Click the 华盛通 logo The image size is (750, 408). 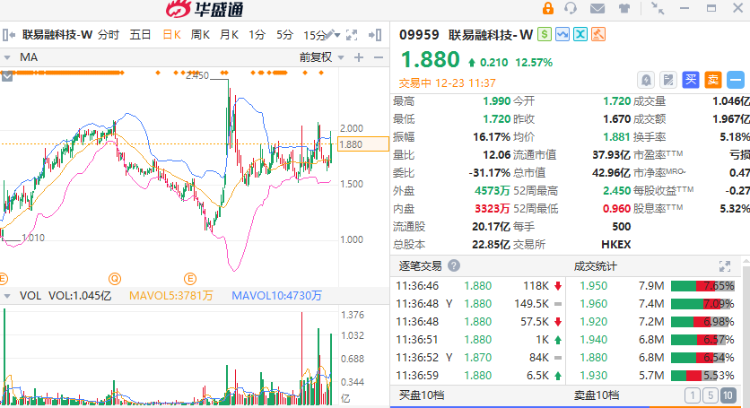point(205,9)
